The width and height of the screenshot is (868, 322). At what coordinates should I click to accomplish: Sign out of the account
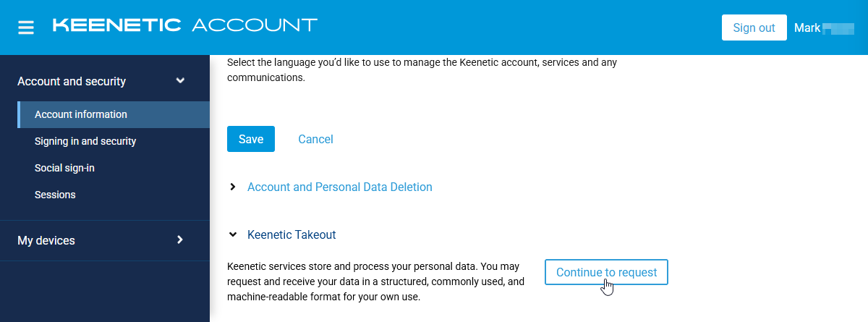pyautogui.click(x=754, y=27)
